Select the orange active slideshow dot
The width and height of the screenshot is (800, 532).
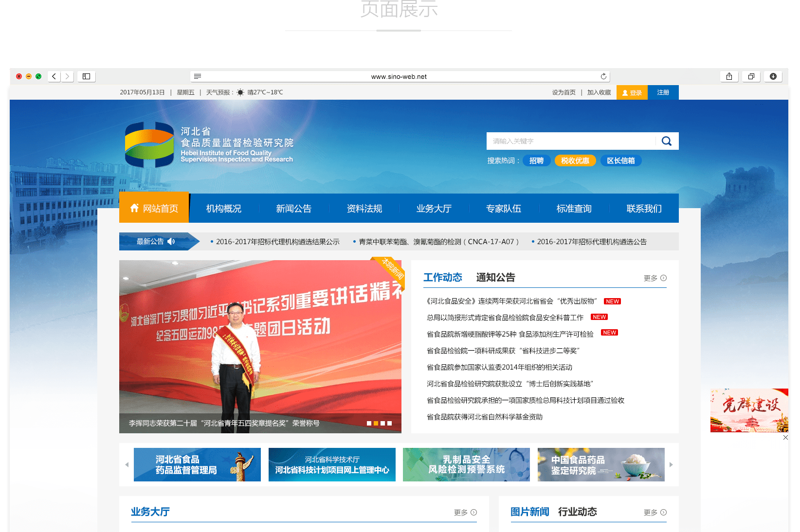376,424
